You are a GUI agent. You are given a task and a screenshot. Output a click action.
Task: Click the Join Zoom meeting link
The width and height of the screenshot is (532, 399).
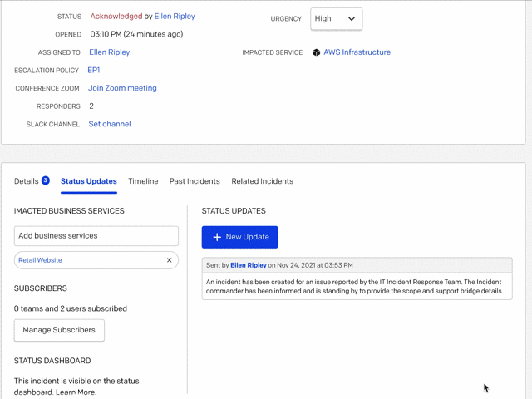point(122,88)
